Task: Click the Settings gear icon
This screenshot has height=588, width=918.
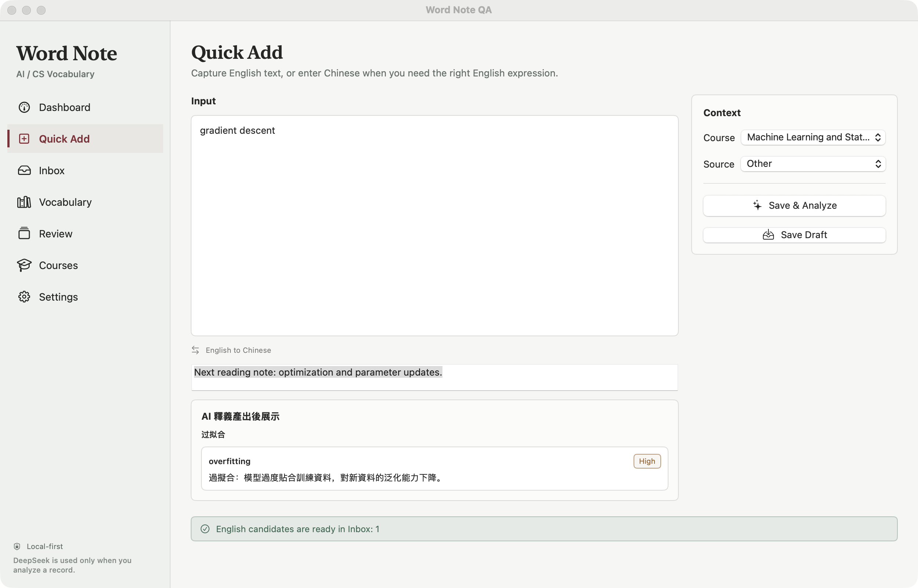Action: tap(24, 297)
